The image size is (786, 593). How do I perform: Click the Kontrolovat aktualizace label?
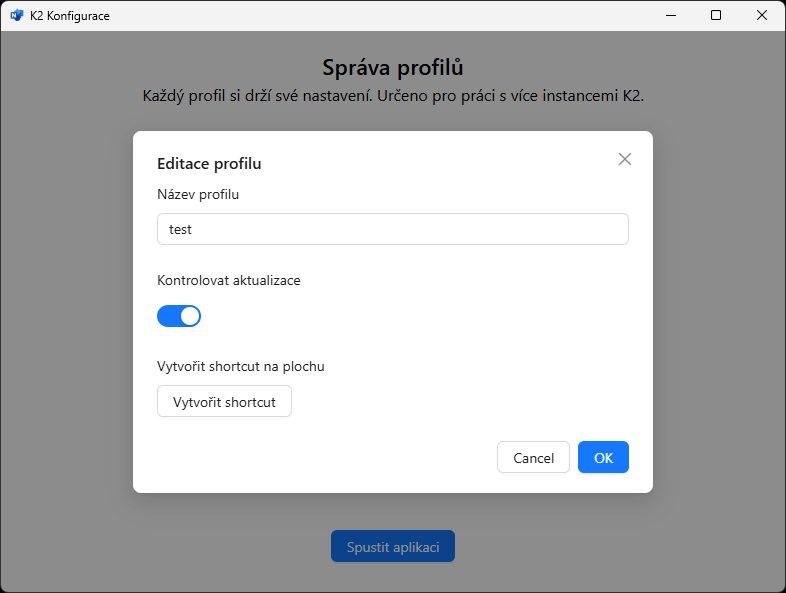(x=229, y=280)
